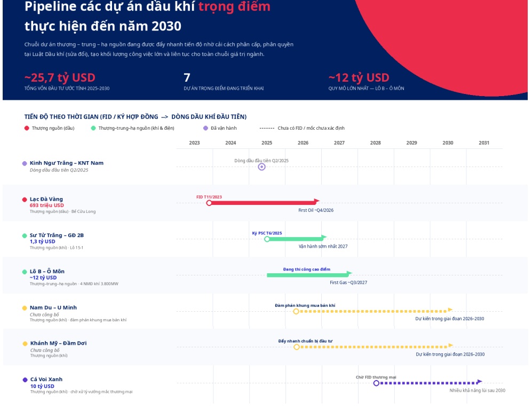Click the yellow start circle for Nam Du – U Minh
This screenshot has height=411, width=532.
(x=296, y=311)
